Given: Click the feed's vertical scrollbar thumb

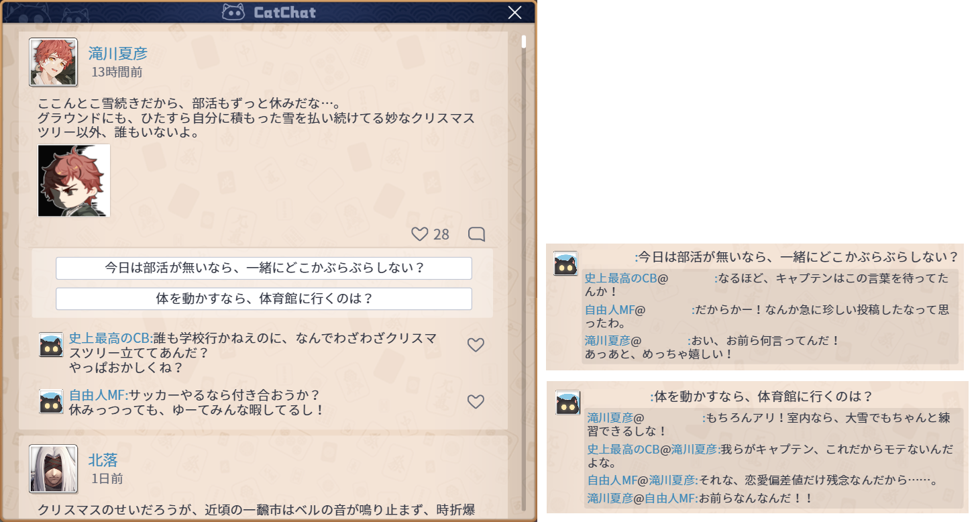Looking at the screenshot, I should pyautogui.click(x=524, y=42).
